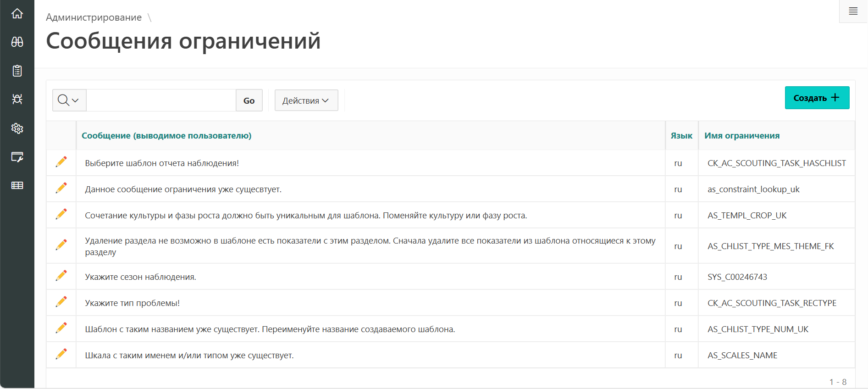Open the home icon in sidebar
The height and width of the screenshot is (389, 868).
tap(17, 13)
